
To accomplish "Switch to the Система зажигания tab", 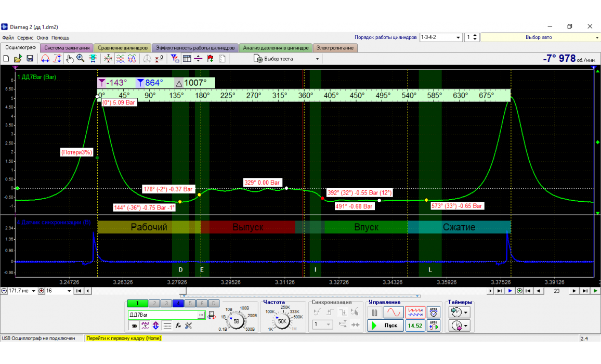I will tap(67, 48).
